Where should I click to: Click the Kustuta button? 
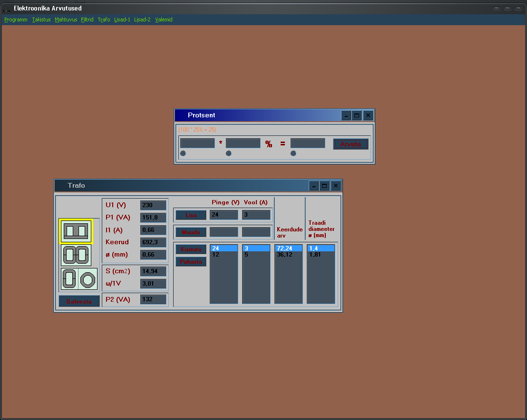click(x=191, y=249)
